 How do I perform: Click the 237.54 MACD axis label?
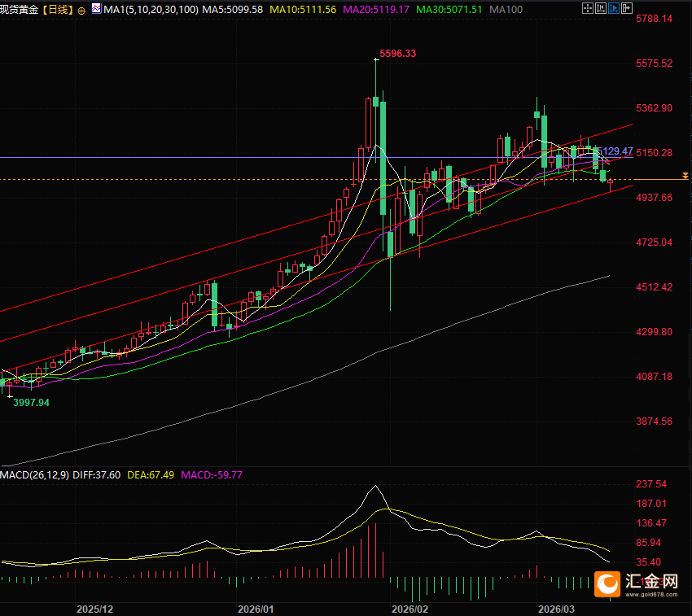click(x=651, y=484)
